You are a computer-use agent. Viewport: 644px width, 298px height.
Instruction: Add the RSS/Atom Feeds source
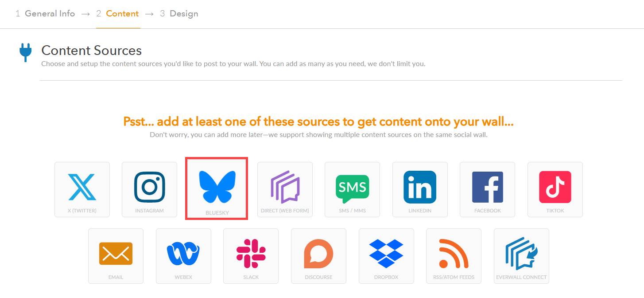[454, 256]
